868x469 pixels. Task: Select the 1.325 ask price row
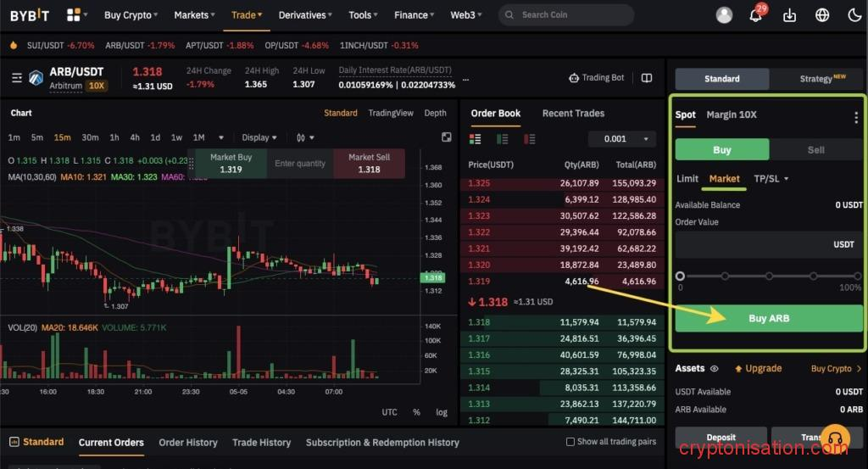coord(562,183)
